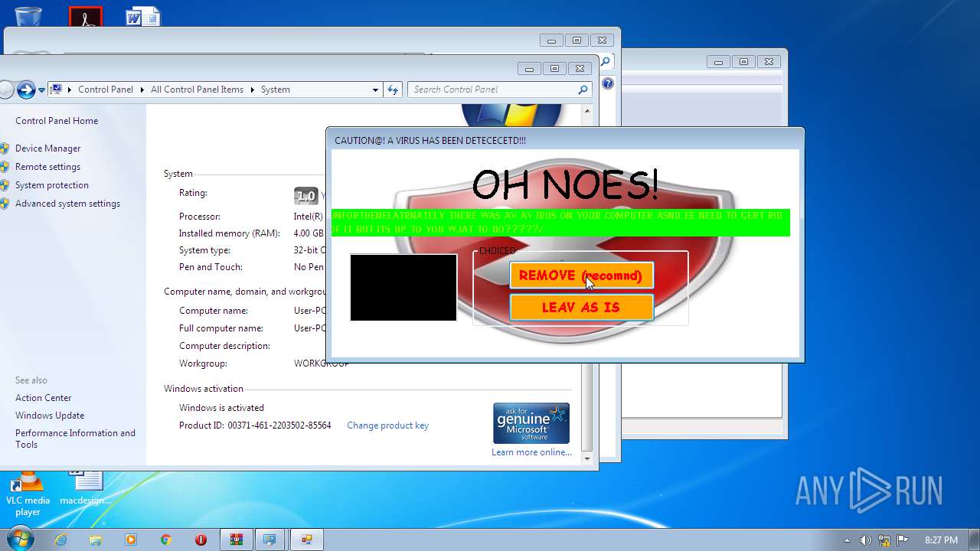Click Learn more online link
The width and height of the screenshot is (980, 551).
click(531, 452)
